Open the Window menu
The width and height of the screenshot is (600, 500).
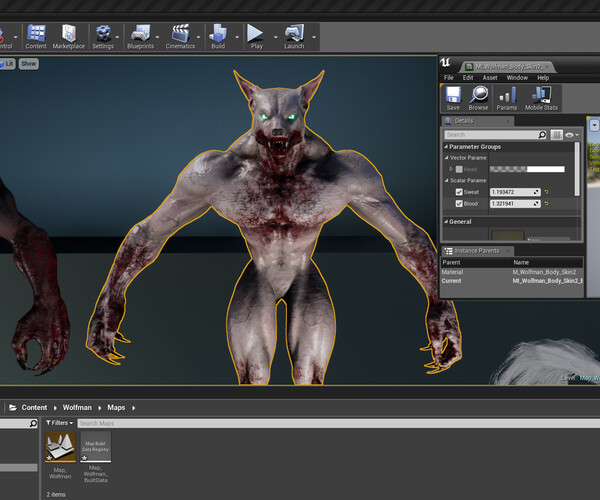tap(517, 78)
